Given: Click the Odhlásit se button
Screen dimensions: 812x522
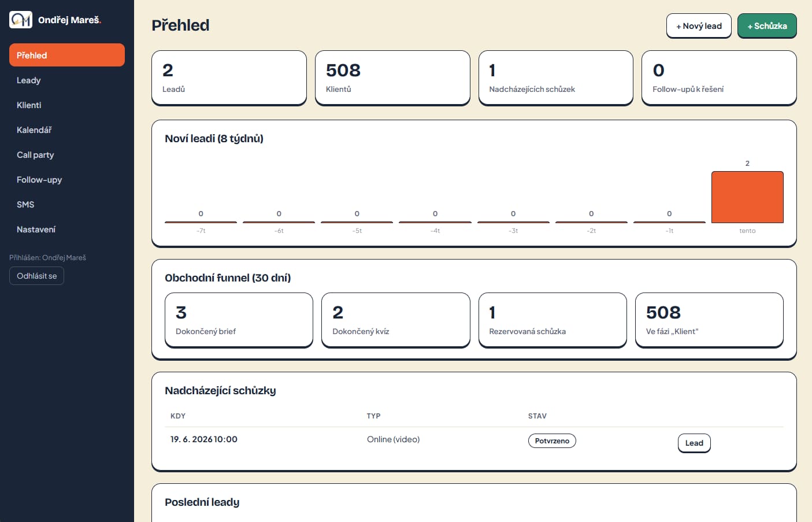Looking at the screenshot, I should [x=36, y=276].
